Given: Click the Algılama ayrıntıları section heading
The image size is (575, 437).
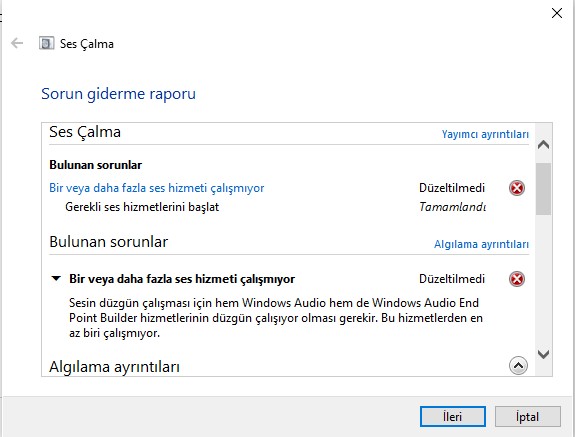Looking at the screenshot, I should coord(114,367).
